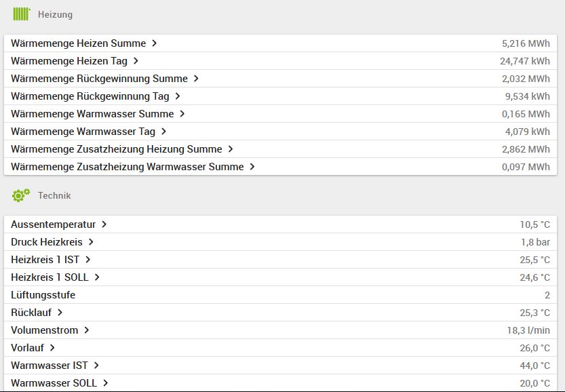Expand the Vorlauf chevron

point(52,348)
